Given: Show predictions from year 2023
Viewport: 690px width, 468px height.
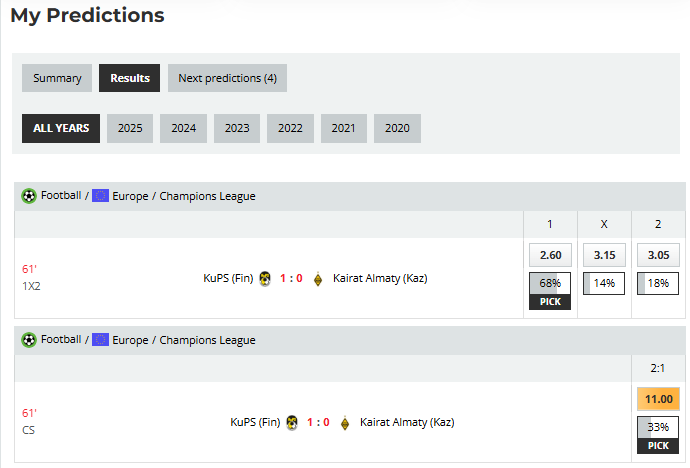Looking at the screenshot, I should 237,128.
